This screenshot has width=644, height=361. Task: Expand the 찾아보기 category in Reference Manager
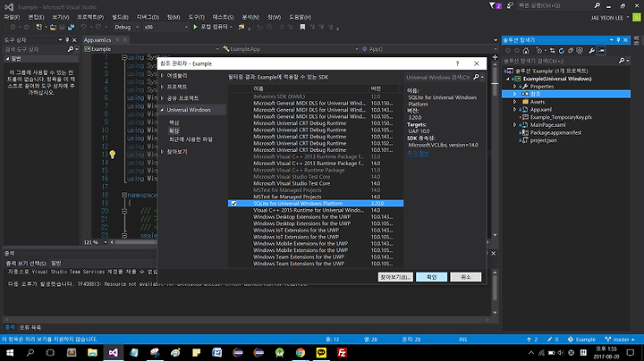[163, 152]
